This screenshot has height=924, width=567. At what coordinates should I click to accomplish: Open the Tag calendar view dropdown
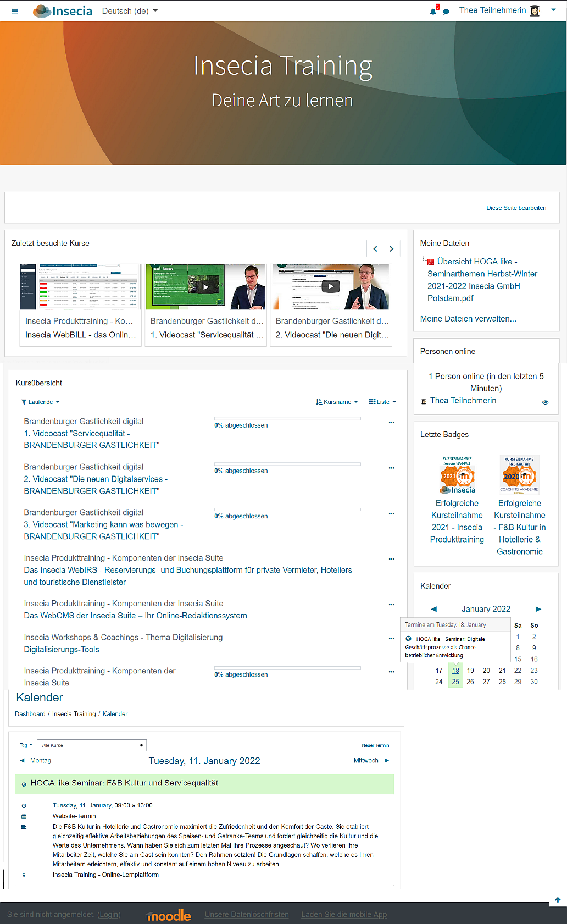click(26, 745)
